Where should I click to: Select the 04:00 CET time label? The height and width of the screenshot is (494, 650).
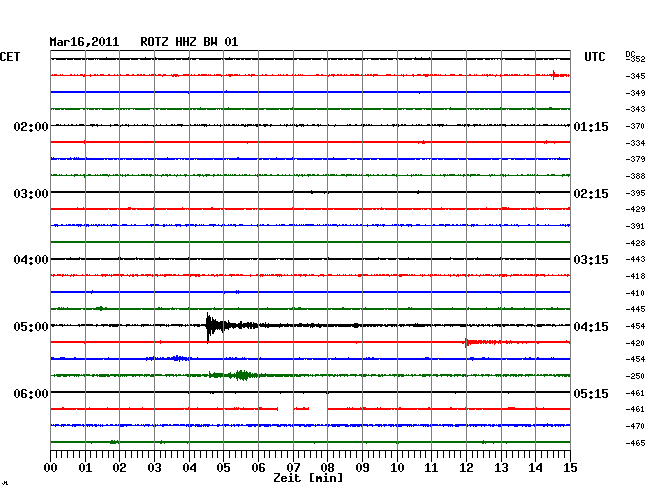pos(31,260)
